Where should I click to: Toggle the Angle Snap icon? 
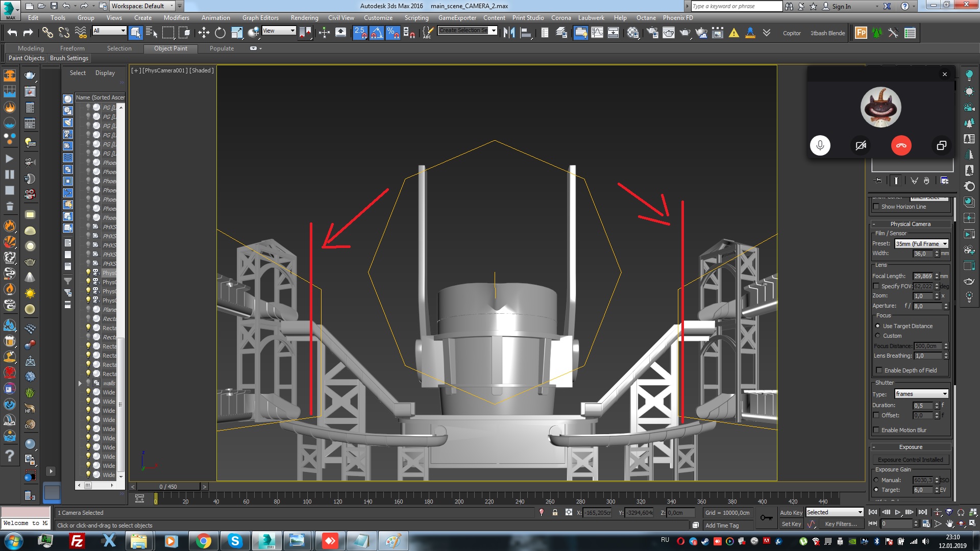click(376, 33)
